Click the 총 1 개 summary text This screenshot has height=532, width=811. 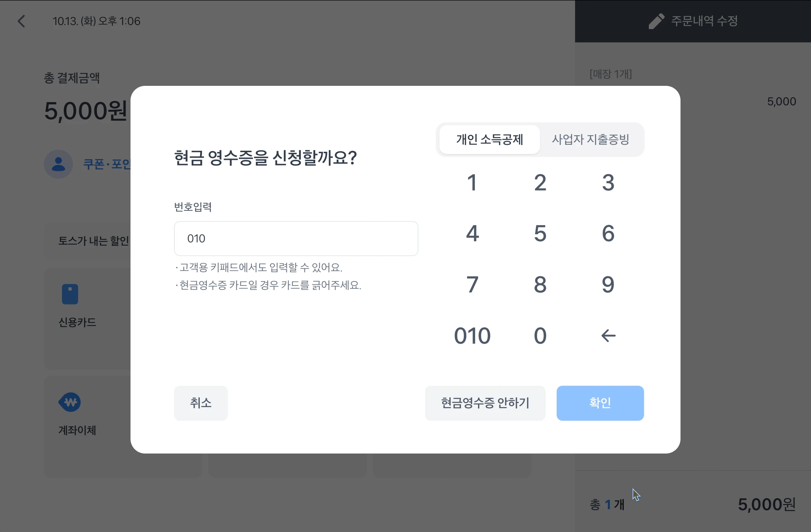(x=607, y=504)
